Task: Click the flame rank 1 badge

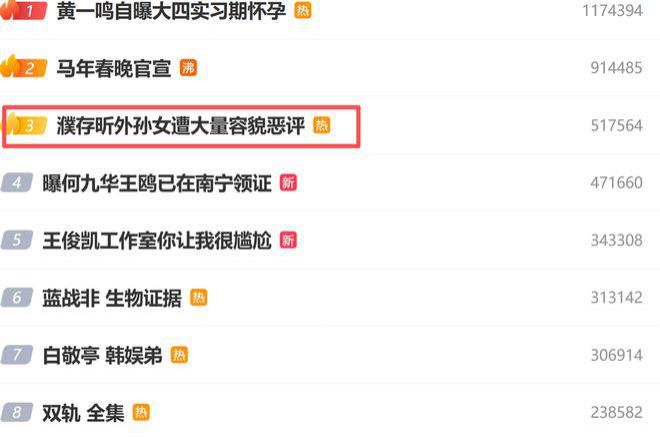Action: click(24, 10)
